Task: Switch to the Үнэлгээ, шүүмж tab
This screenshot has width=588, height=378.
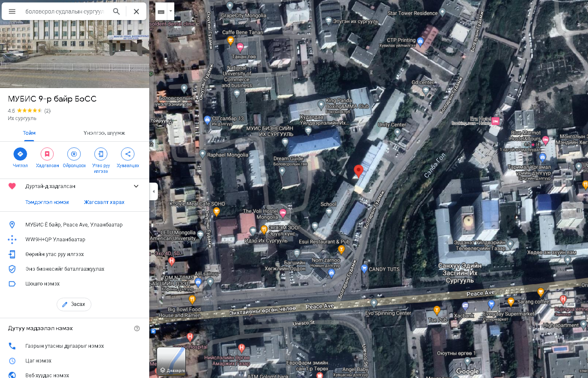Action: (104, 133)
